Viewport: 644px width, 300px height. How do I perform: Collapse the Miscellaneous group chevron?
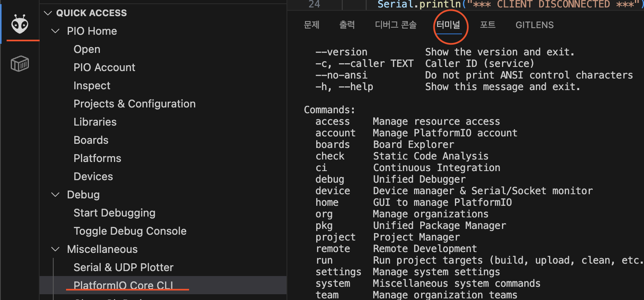click(x=55, y=249)
